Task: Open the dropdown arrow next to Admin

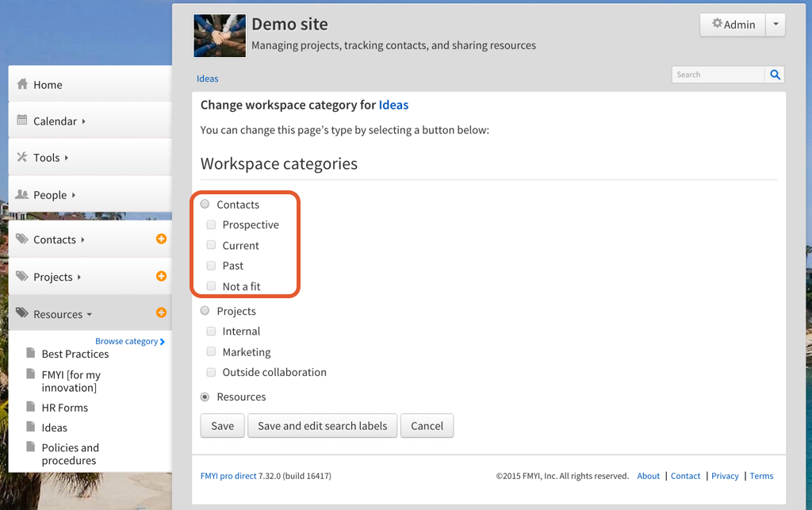Action: coord(776,25)
